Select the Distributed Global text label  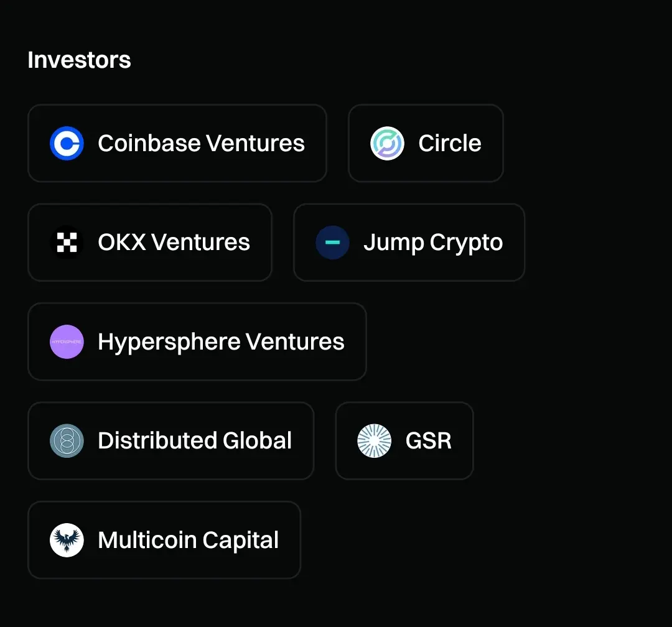click(195, 440)
